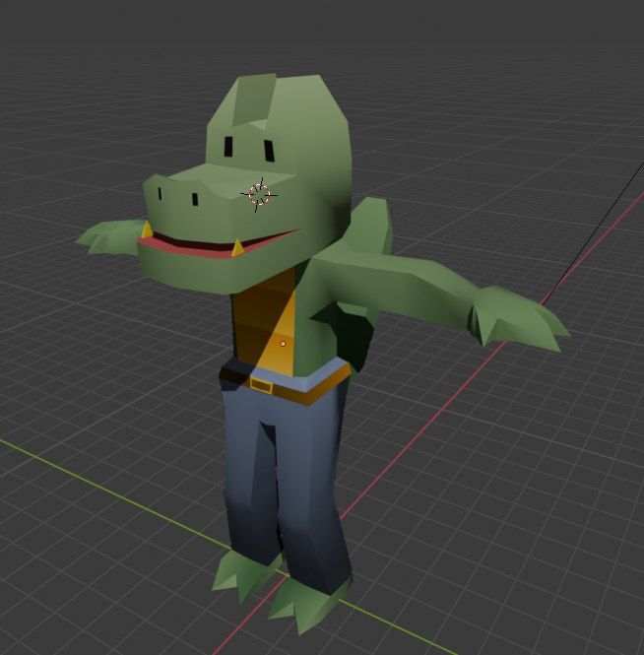Screen dimensions: 644x655
Task: Click the orange object origin dot on chest
Action: coord(283,344)
